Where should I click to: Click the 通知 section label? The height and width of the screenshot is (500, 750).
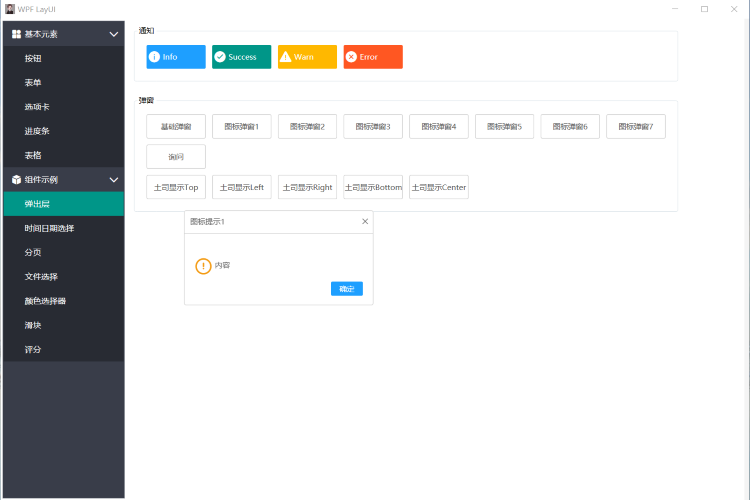pos(146,31)
